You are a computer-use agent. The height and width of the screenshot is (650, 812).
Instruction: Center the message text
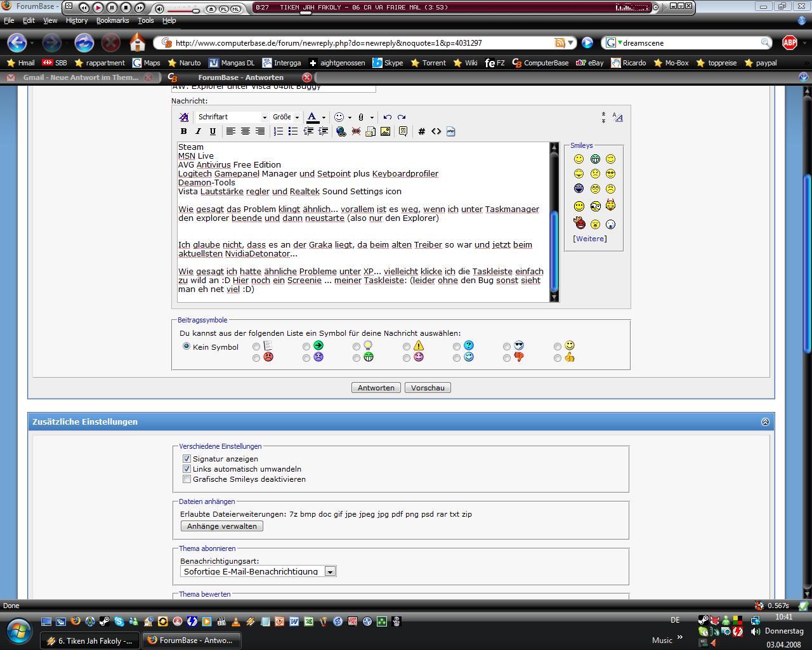pos(246,131)
